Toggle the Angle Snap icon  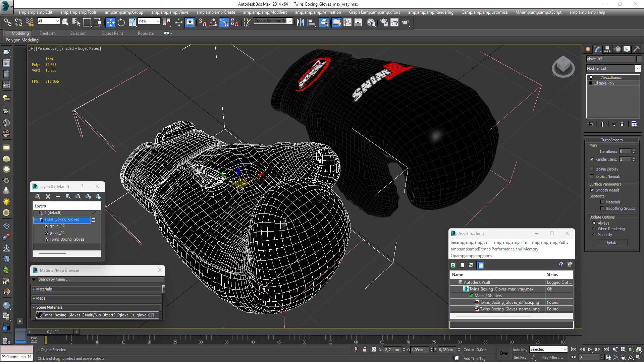tap(213, 22)
